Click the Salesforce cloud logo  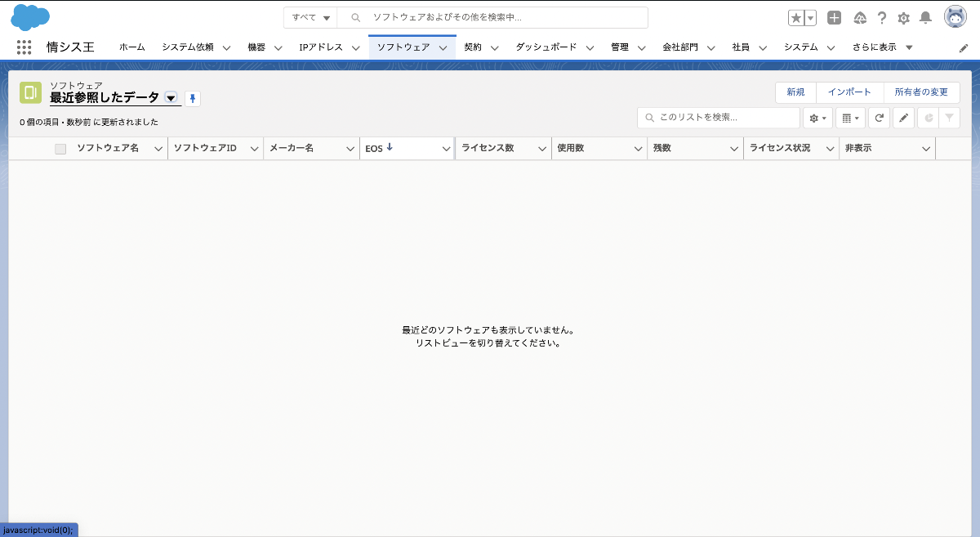(x=30, y=16)
